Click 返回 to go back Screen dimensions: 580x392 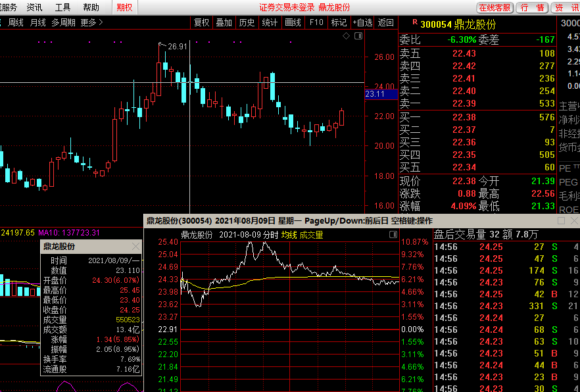tap(386, 22)
